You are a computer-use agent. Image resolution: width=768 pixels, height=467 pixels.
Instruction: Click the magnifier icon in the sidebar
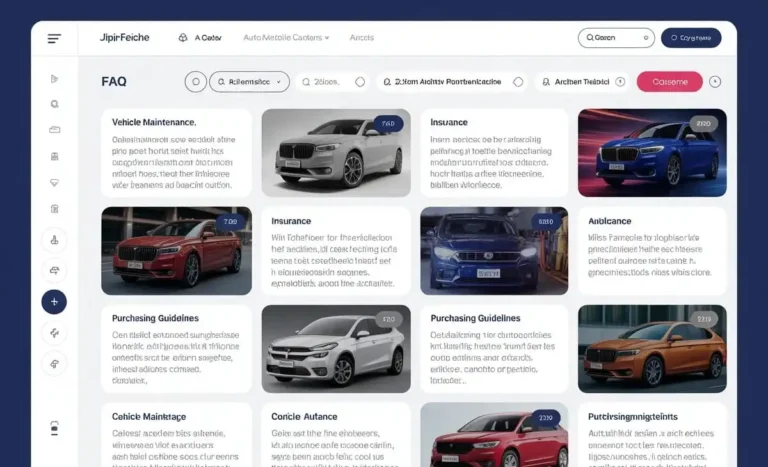[54, 104]
